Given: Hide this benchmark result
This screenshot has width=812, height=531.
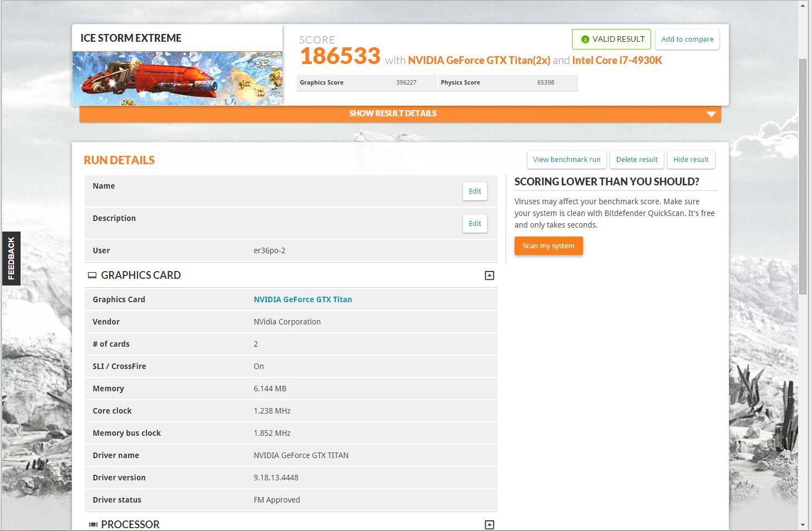Looking at the screenshot, I should (691, 160).
